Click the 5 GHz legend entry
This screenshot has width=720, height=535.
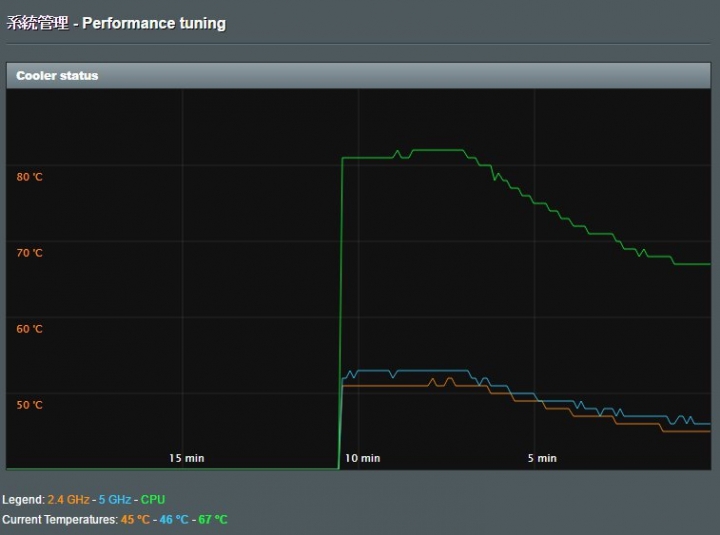[115, 499]
